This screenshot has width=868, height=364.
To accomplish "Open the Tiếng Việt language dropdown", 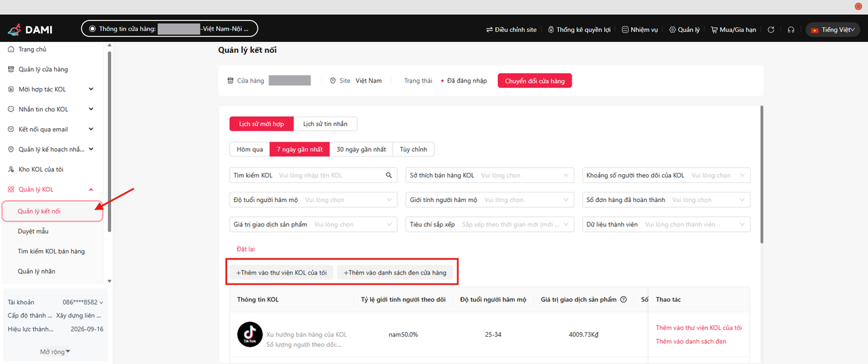I will (833, 30).
